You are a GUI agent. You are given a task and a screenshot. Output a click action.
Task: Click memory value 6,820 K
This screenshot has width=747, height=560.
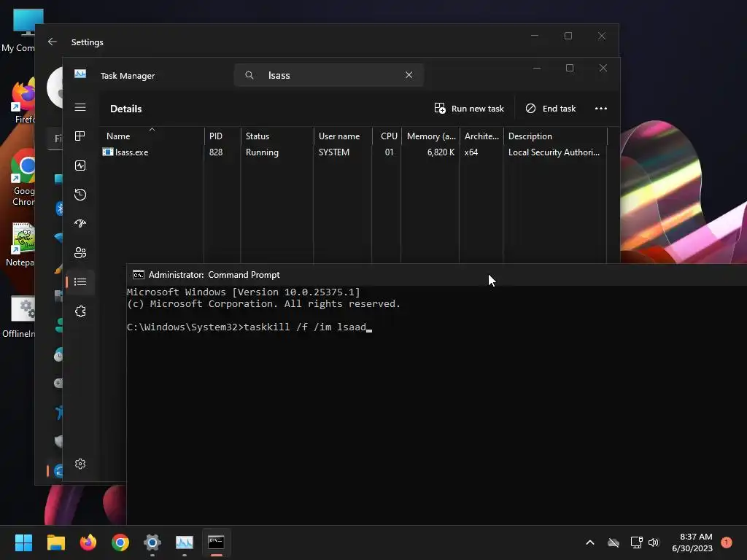441,152
